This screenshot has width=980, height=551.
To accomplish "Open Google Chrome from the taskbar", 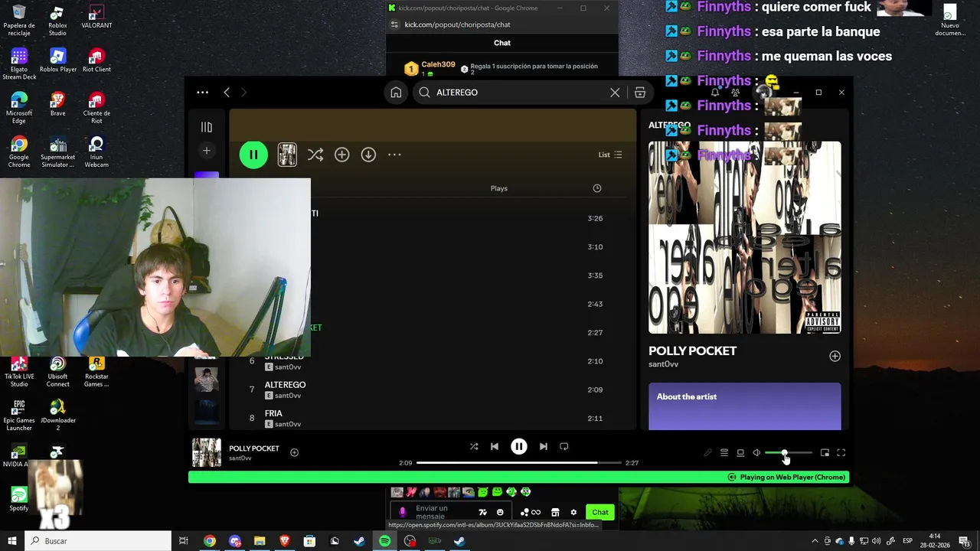I will [209, 541].
